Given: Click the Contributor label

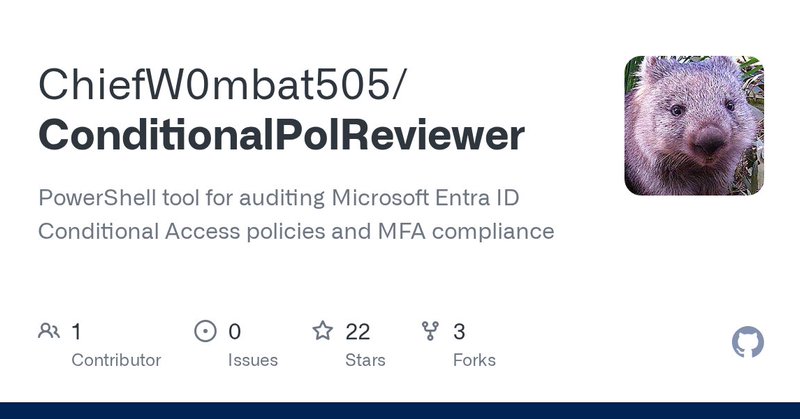Looking at the screenshot, I should point(116,360).
